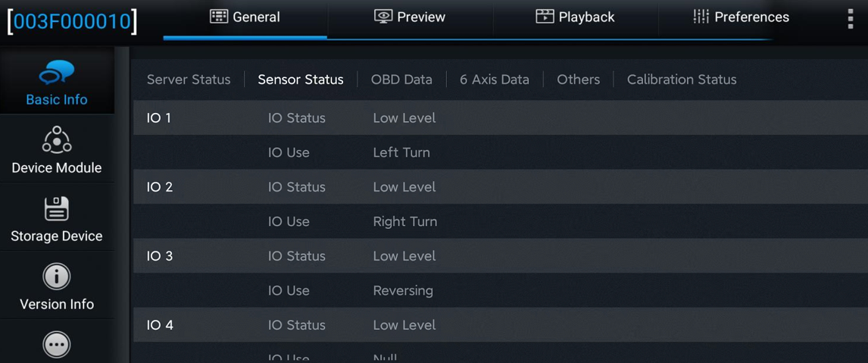Image resolution: width=868 pixels, height=363 pixels.
Task: Switch to the General tab
Action: point(245,17)
